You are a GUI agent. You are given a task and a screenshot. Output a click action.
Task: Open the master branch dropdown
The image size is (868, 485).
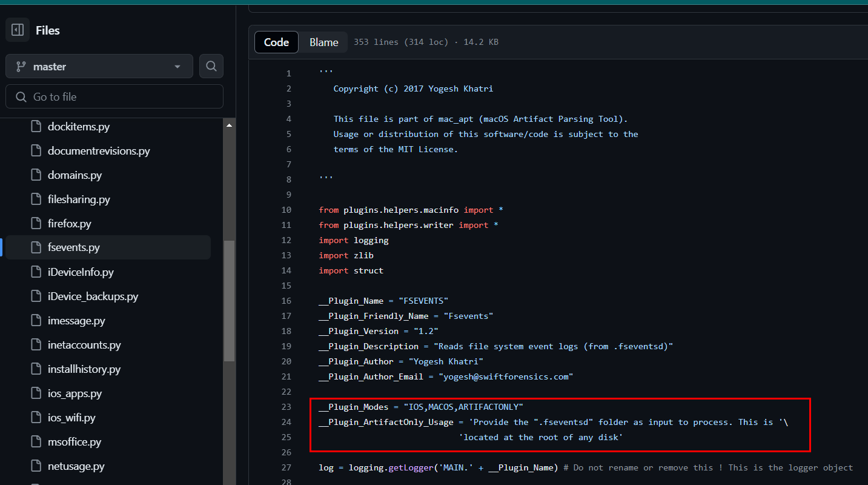coord(99,66)
